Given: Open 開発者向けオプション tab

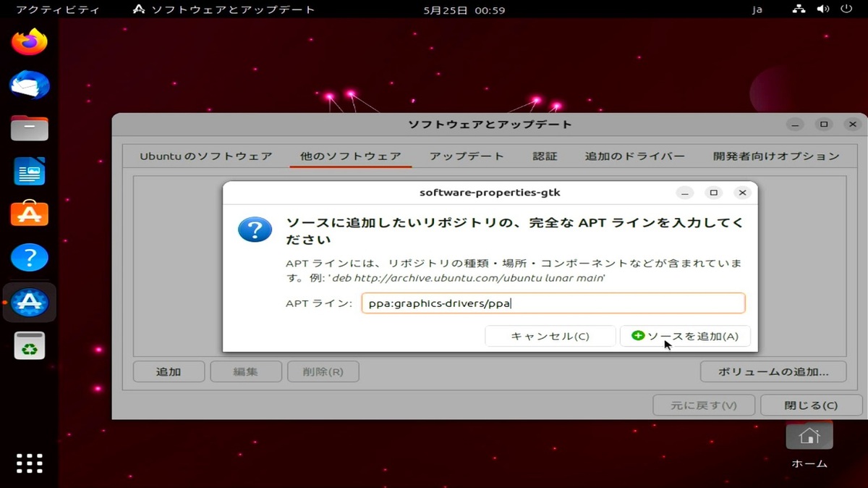Looking at the screenshot, I should click(x=776, y=156).
